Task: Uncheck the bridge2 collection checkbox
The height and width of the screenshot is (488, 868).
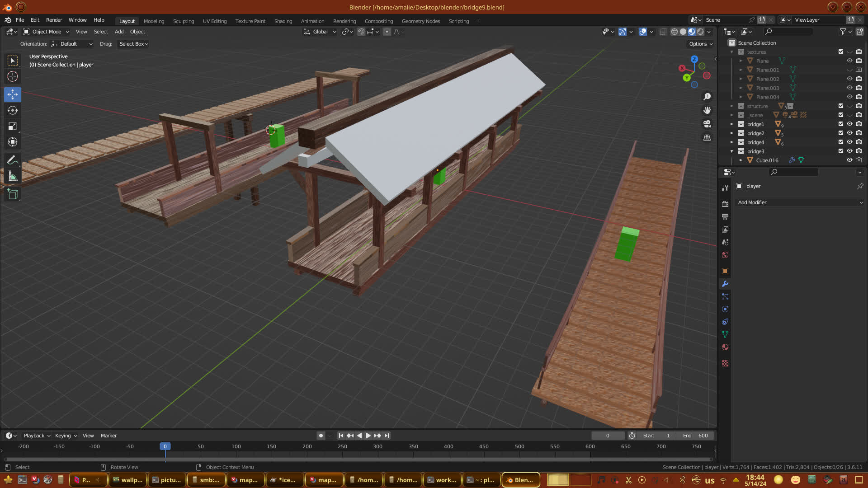Action: coord(841,133)
